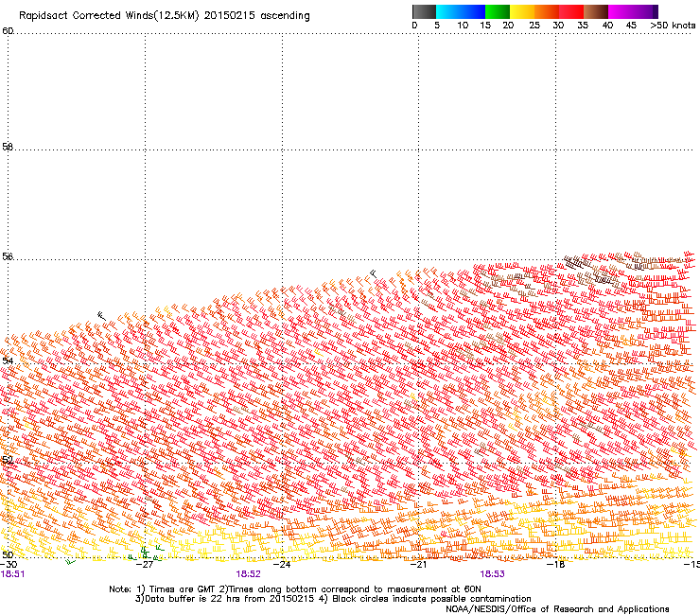
Task: Click the "Data buffer is 22 hrs" note line
Action: [333, 599]
